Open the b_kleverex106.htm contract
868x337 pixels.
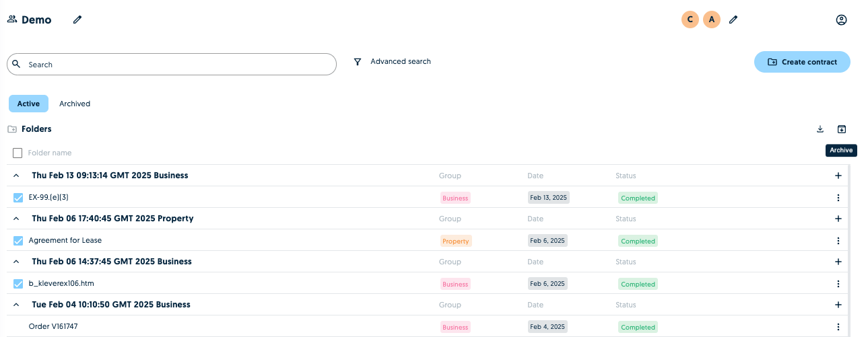[61, 283]
